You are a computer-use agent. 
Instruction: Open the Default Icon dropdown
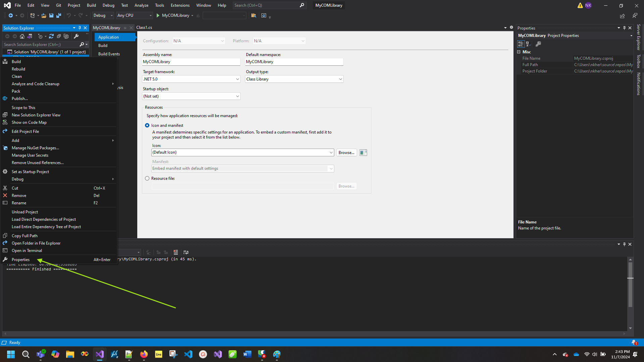[x=243, y=152]
